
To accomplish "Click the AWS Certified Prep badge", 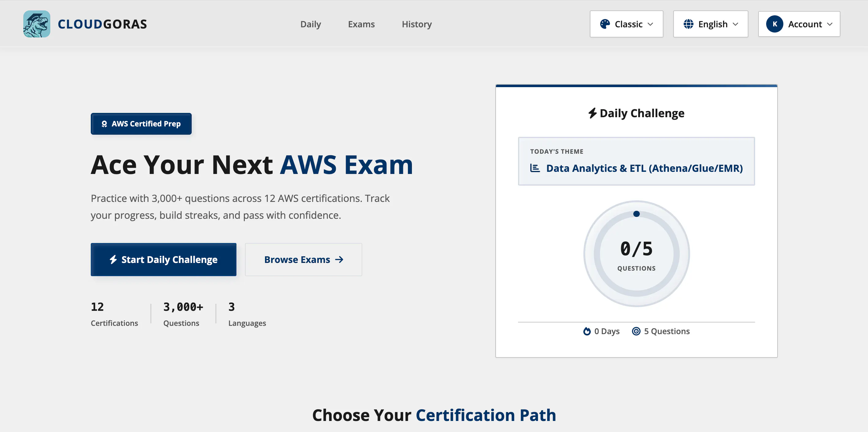I will click(x=141, y=124).
